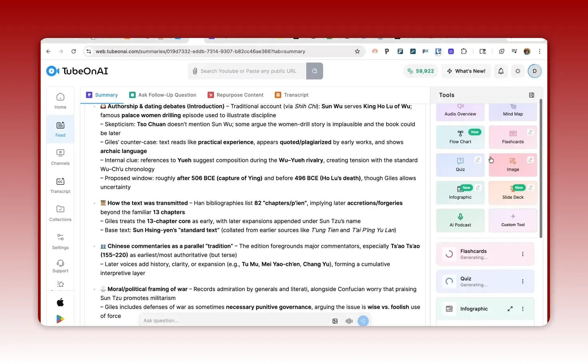Expand the Infographic result to fullscreen
Screen dimensions: 588x364
(510, 309)
